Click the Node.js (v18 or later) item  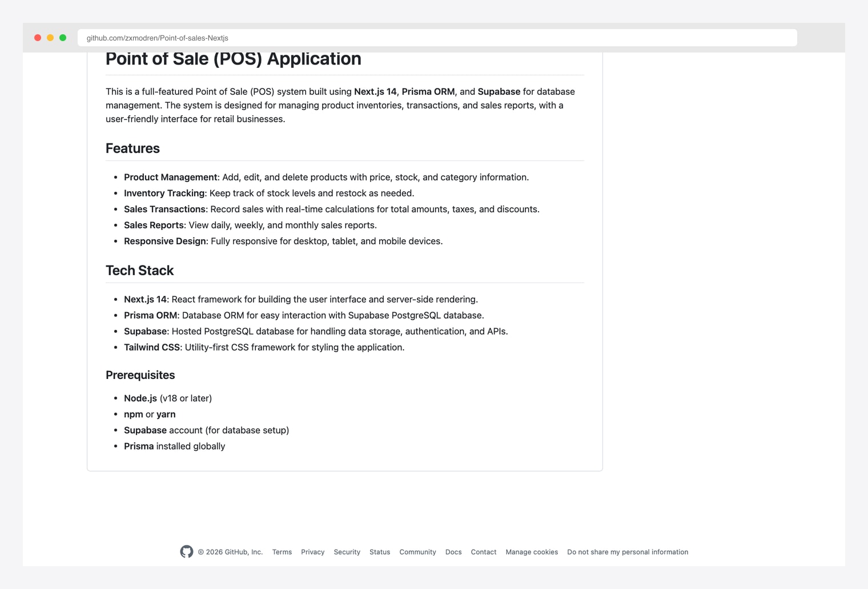coord(168,398)
